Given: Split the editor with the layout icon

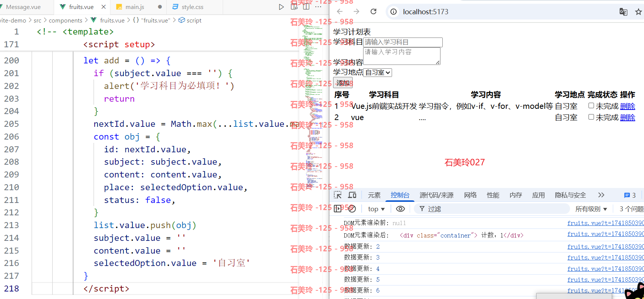Looking at the screenshot, I should tap(306, 7).
